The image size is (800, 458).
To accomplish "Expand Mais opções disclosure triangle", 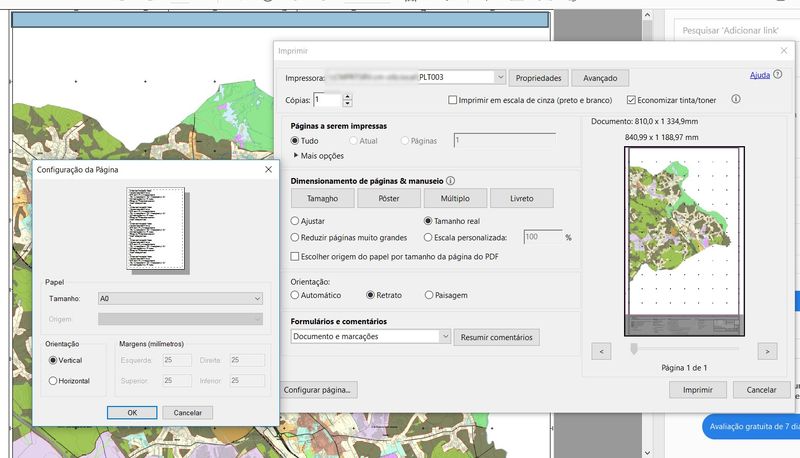I will (297, 156).
